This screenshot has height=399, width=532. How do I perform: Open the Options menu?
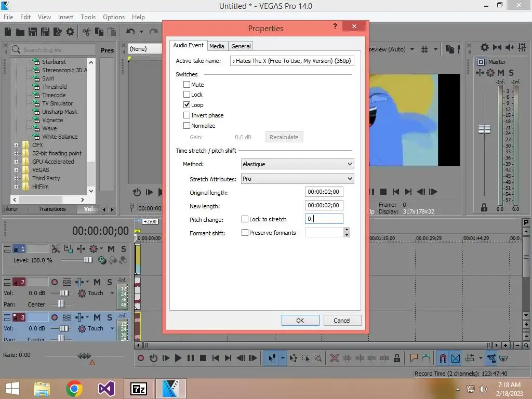(114, 17)
